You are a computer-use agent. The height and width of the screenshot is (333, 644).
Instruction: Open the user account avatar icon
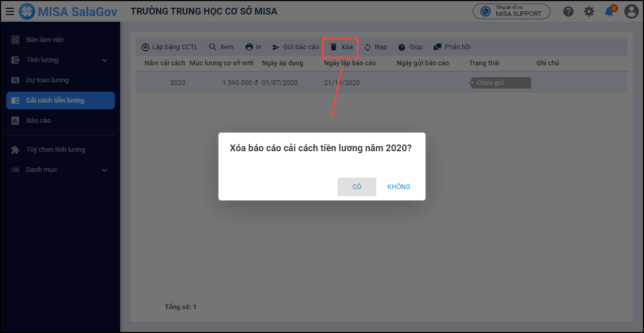pyautogui.click(x=631, y=11)
